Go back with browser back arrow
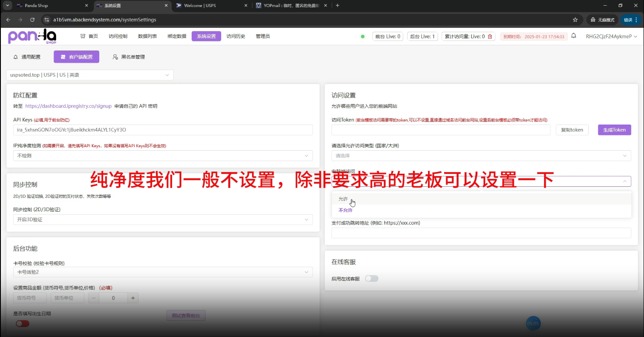 tap(8, 20)
